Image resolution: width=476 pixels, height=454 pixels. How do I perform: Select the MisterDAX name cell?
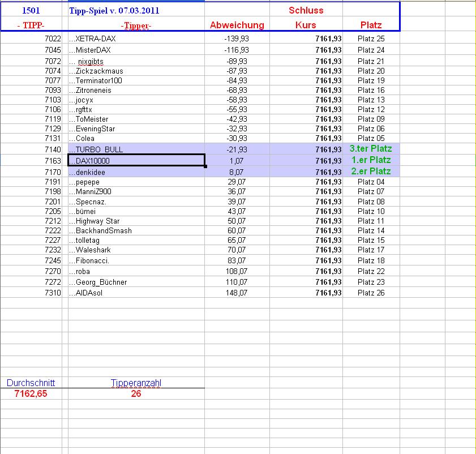pyautogui.click(x=136, y=50)
